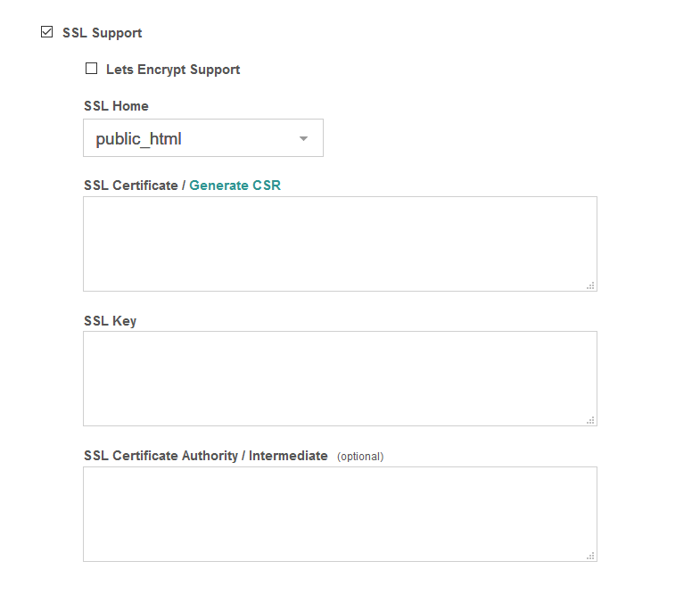This screenshot has height=594, width=700.
Task: Click the SSL Key box resize handle
Action: 590,420
